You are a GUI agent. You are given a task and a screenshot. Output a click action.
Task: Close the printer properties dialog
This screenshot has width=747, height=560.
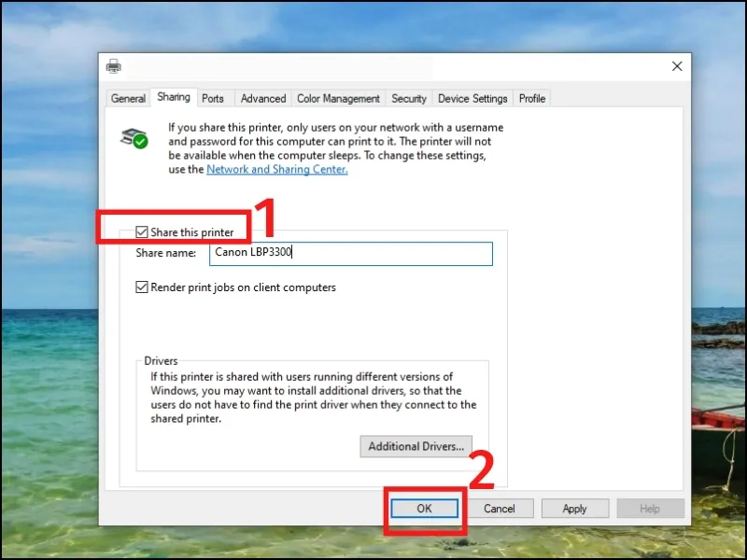tap(677, 66)
